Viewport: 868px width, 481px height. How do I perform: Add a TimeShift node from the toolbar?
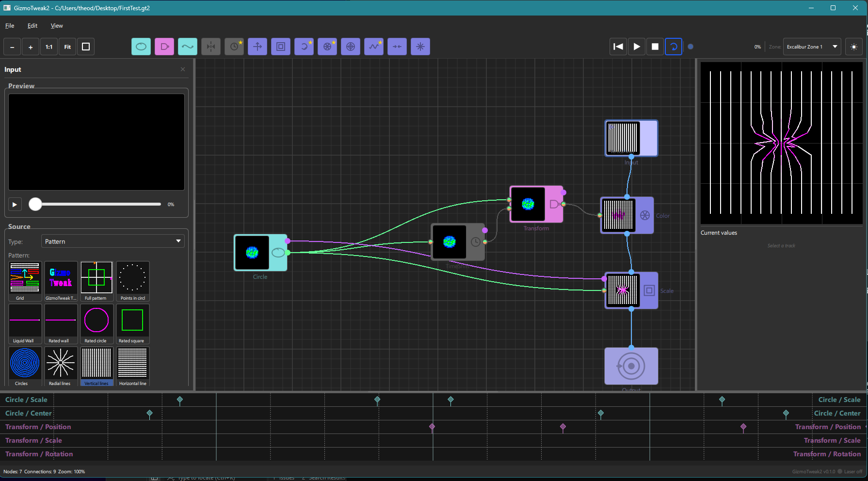coord(234,47)
